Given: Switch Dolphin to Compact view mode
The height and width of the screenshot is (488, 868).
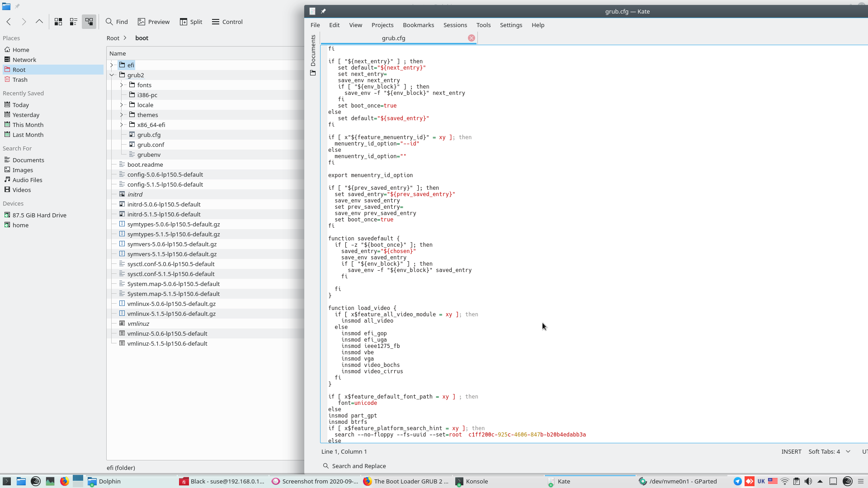Looking at the screenshot, I should (x=74, y=22).
